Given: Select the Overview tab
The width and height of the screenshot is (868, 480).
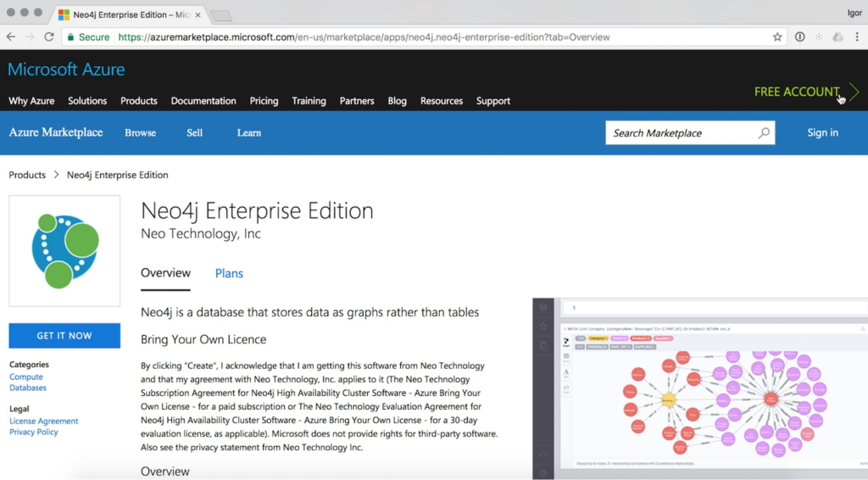Looking at the screenshot, I should tap(165, 273).
